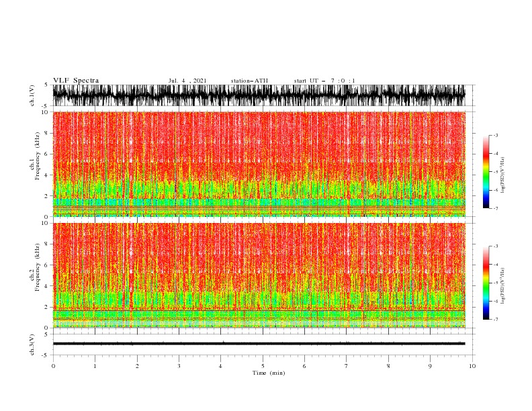Screen dimensions: 532x411
Task: Click the ch.2 color bar "log(PSD)(V²/Hz)" label
Action: pos(502,286)
